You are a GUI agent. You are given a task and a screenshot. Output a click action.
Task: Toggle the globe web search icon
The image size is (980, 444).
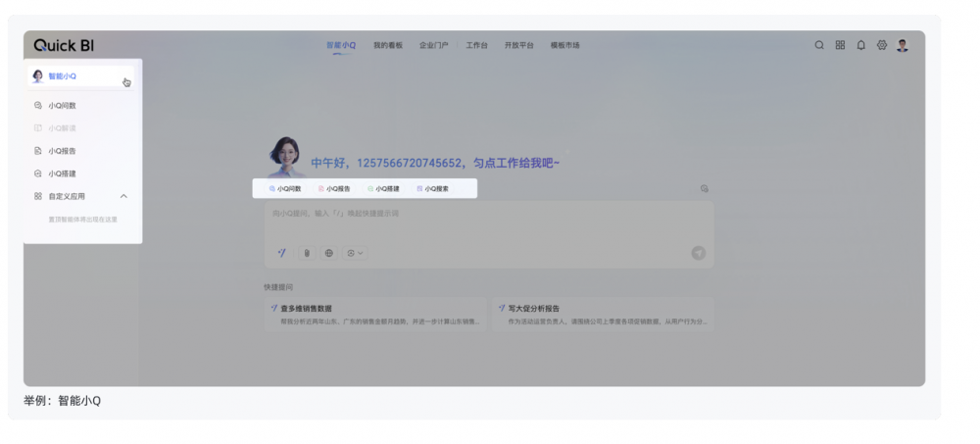tap(328, 253)
